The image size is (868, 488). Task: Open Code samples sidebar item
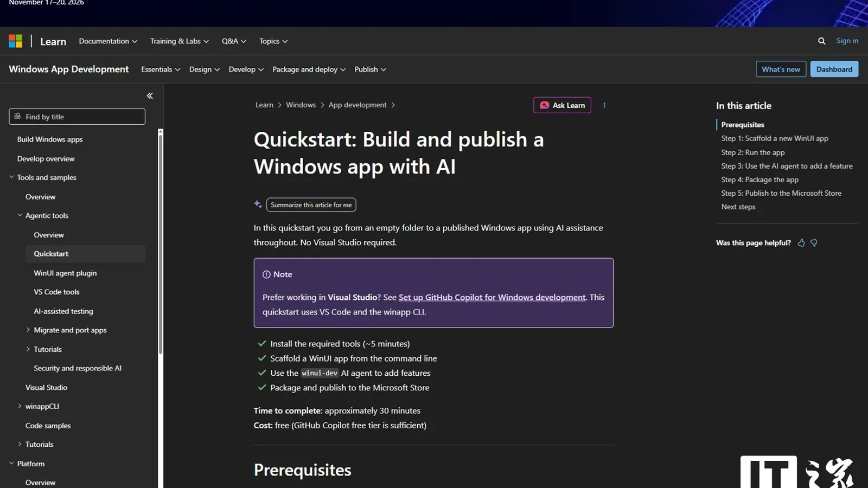pos(48,426)
